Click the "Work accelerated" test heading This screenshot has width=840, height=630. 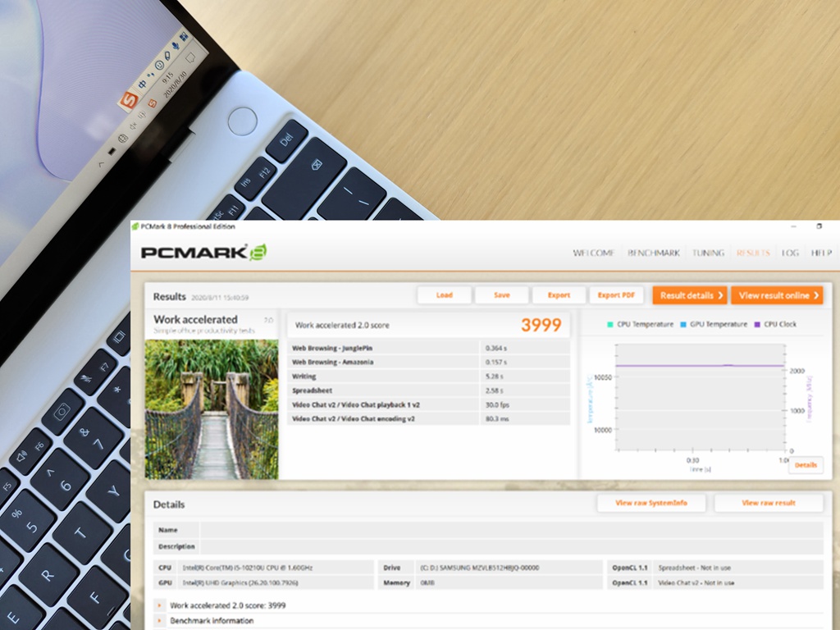click(195, 319)
